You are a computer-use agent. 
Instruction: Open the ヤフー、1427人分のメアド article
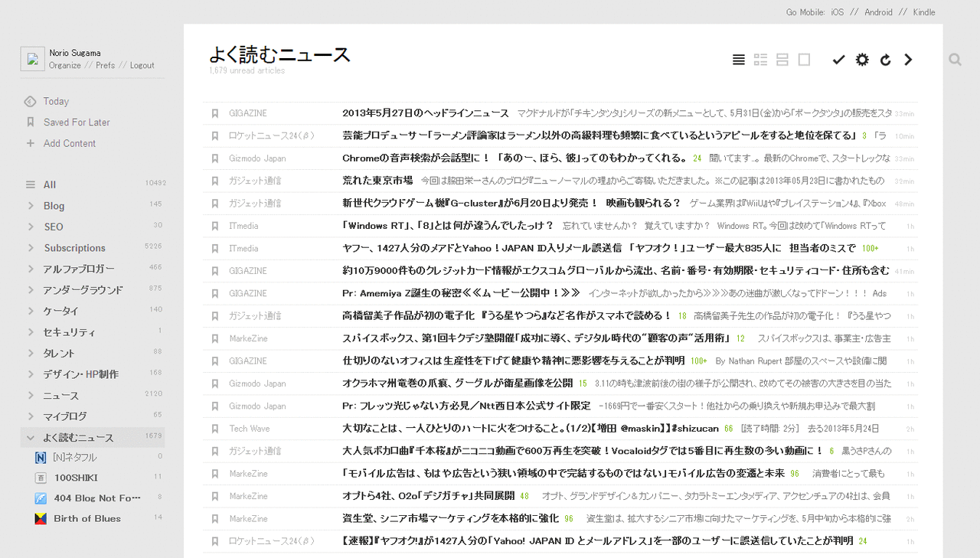tap(600, 248)
